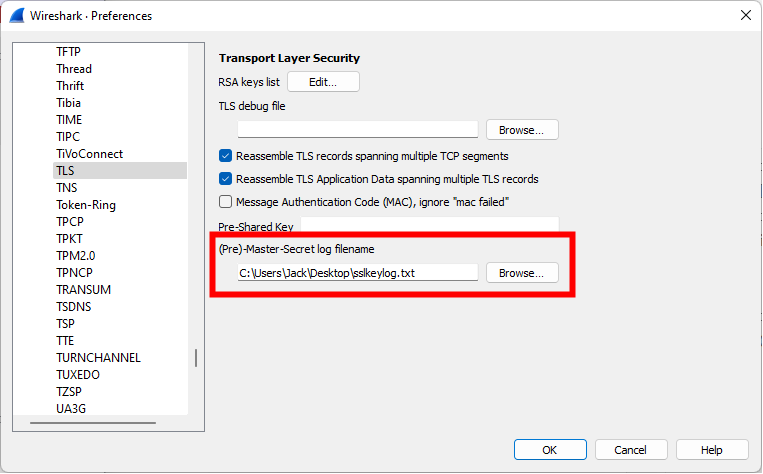Click the TLS debug file text field
This screenshot has width=763, height=474.
click(358, 130)
